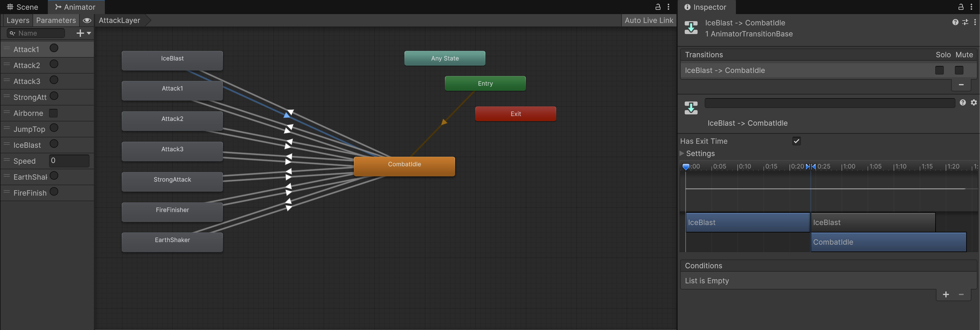This screenshot has height=330, width=980.
Task: Lock the Animator window with padlock icon
Action: point(658,7)
